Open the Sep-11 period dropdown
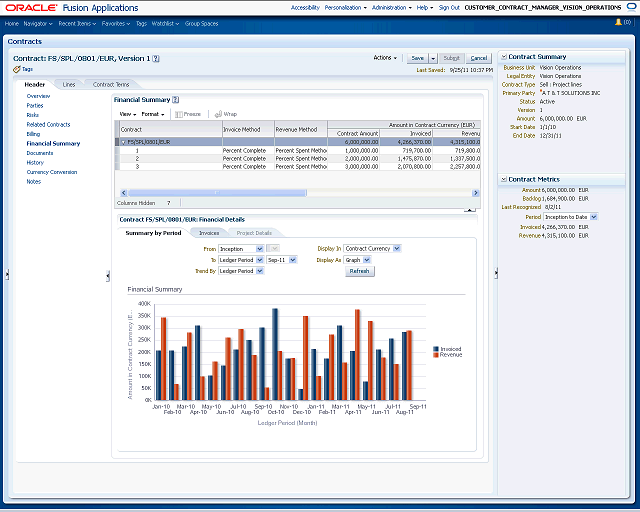Screen dimensions: 640x512 point(293,260)
